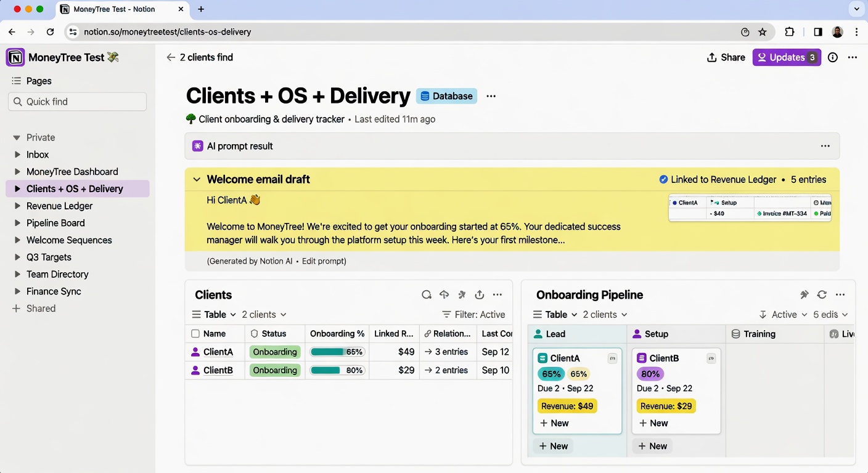The image size is (868, 473).
Task: Click the back arrow before '2 clients find'
Action: tap(171, 57)
